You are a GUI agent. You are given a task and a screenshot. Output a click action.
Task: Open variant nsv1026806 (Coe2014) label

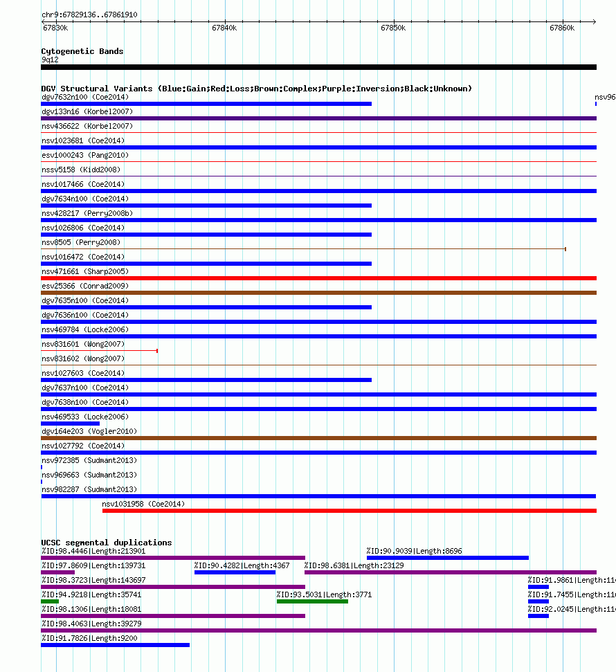click(x=83, y=228)
